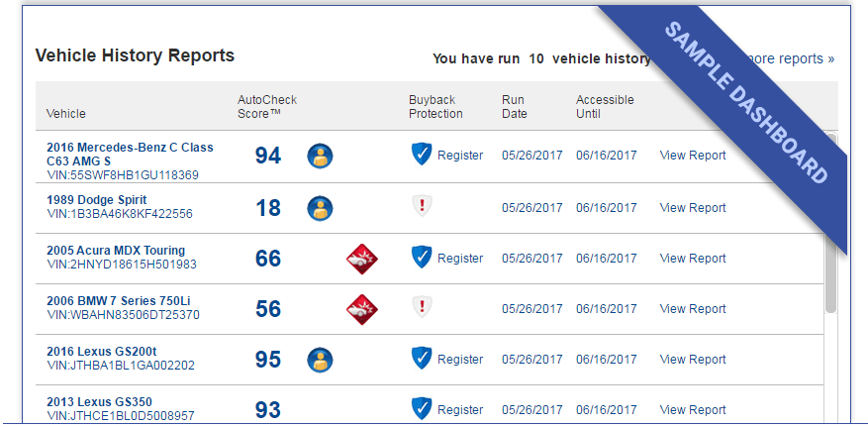Click red exclamation shield for Dodge Spirit

[x=422, y=206]
